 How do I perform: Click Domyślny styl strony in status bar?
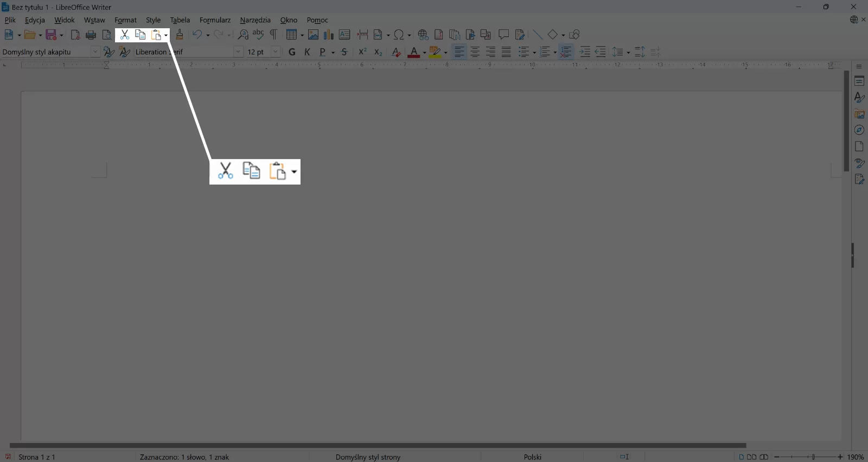click(x=368, y=457)
